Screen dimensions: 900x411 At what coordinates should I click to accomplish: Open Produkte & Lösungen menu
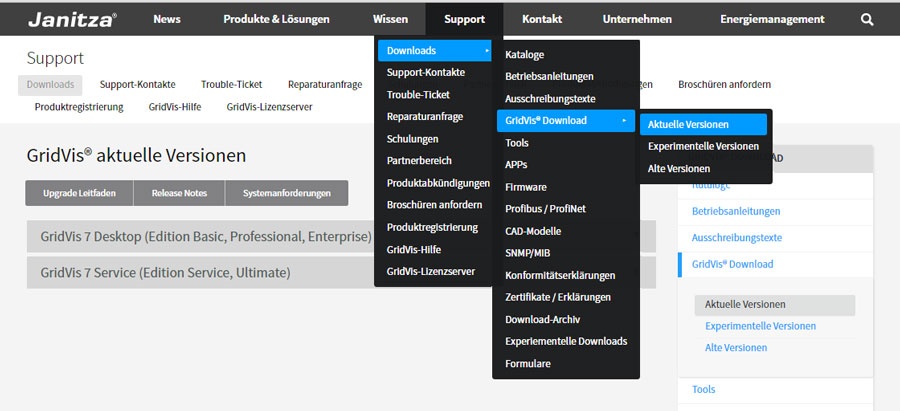pos(276,20)
